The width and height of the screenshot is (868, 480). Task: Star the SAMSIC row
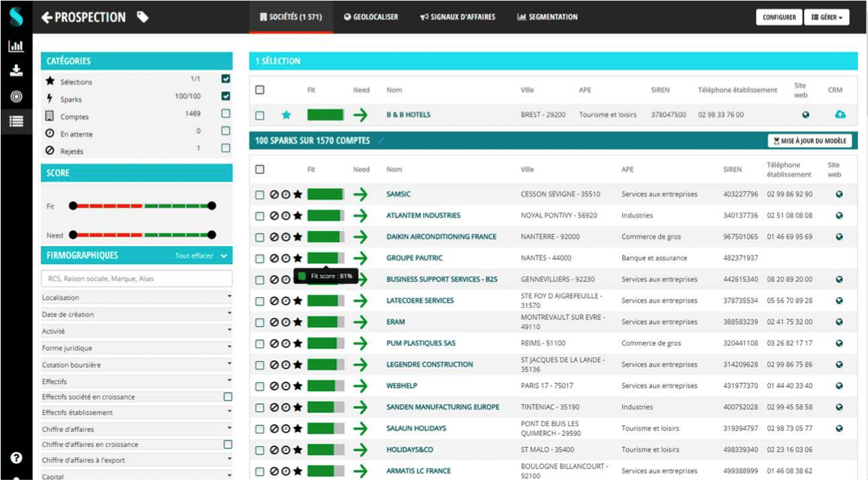coord(297,194)
